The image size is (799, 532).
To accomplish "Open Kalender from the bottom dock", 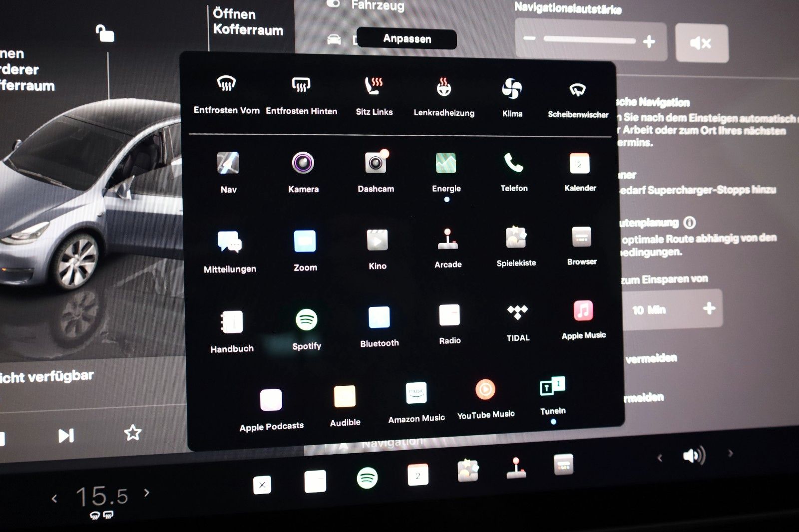I will click(x=417, y=475).
